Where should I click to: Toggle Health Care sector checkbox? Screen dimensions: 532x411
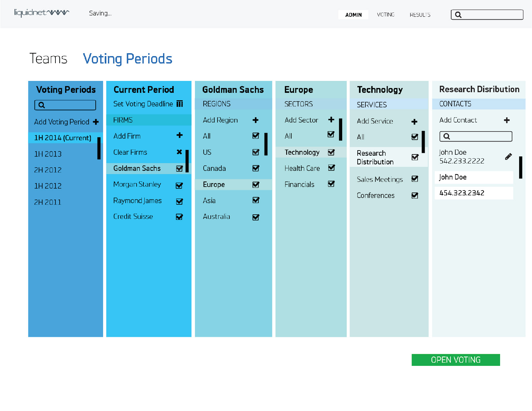(332, 168)
